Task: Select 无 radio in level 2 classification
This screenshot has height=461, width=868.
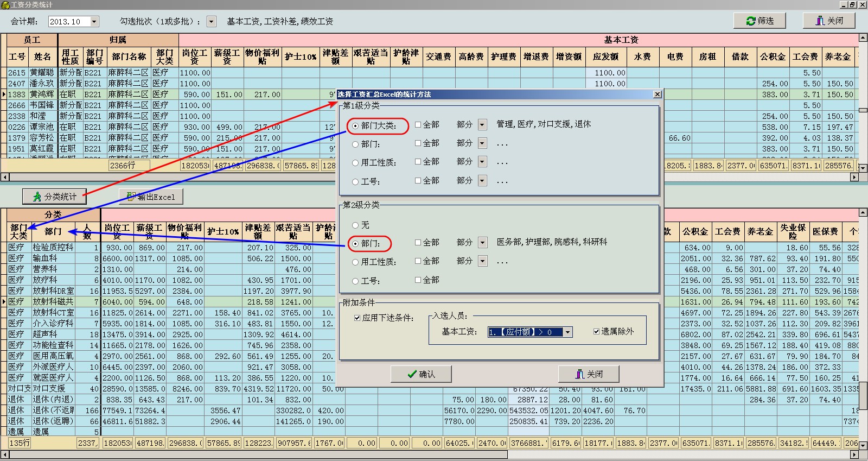Action: [x=355, y=225]
